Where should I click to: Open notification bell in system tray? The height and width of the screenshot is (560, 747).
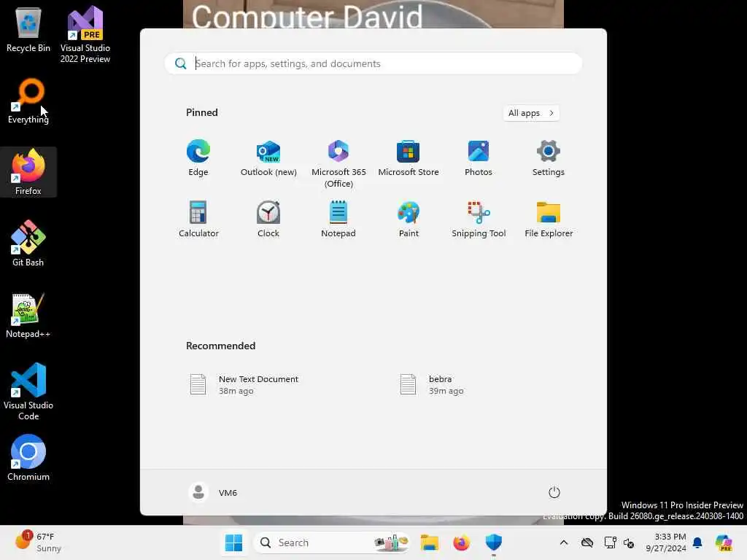pyautogui.click(x=697, y=542)
